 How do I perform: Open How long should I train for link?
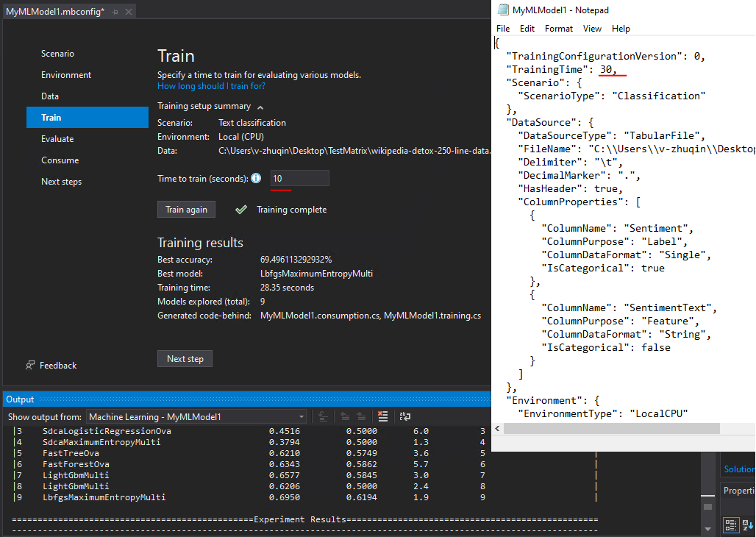[x=211, y=86]
